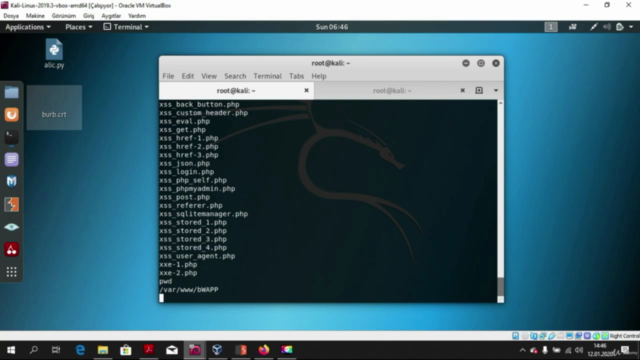Screen dimensions: 640x360
Task: Expand the Kali system menu arrow
Action: click(x=631, y=27)
